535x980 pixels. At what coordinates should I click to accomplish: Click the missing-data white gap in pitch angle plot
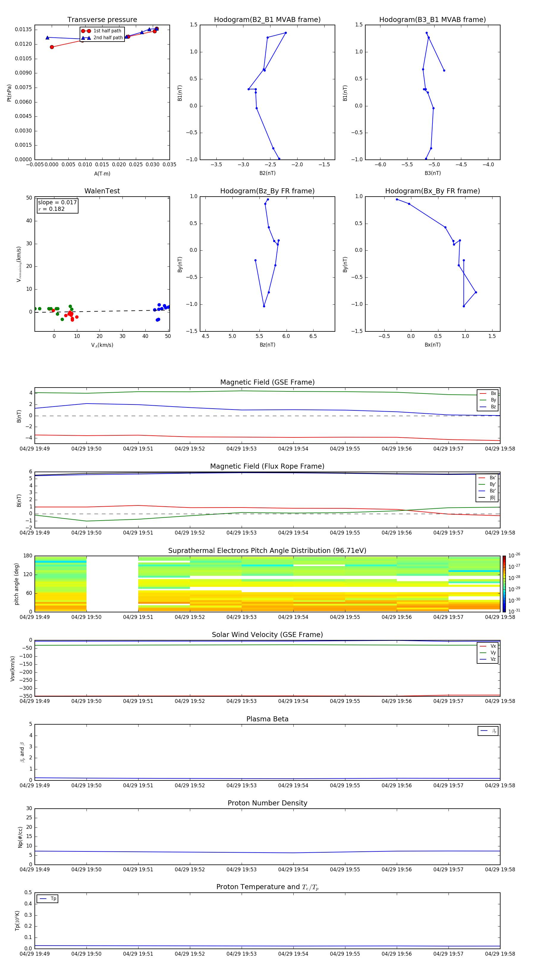tap(112, 584)
